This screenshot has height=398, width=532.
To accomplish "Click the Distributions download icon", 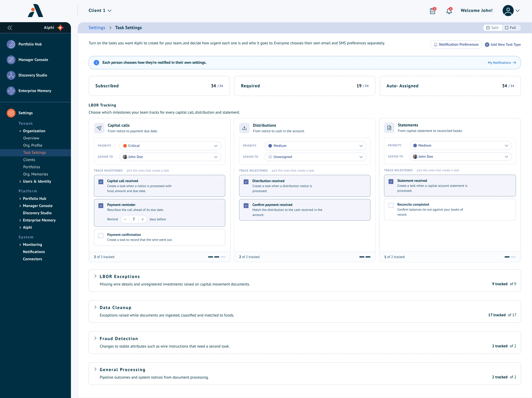I will point(244,128).
